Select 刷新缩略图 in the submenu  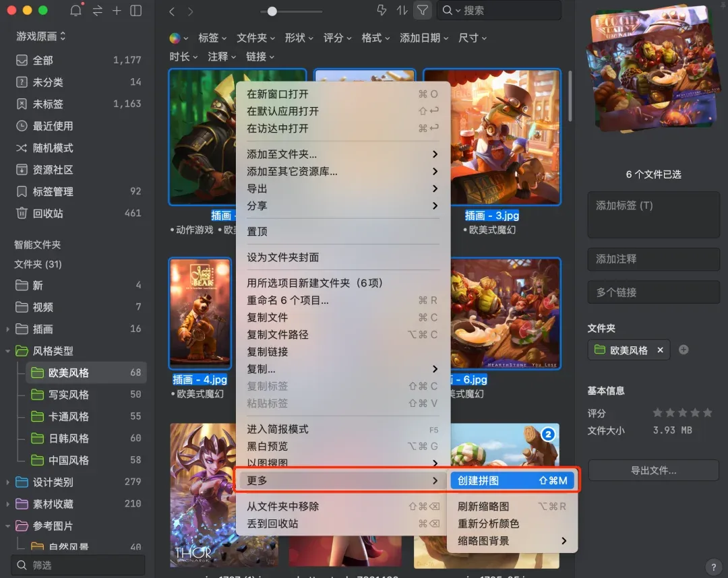pyautogui.click(x=512, y=507)
